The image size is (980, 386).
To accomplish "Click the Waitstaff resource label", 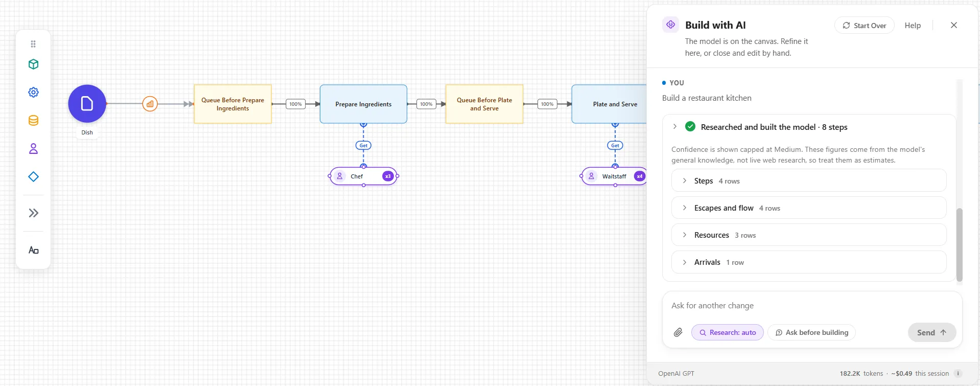I will click(x=614, y=176).
